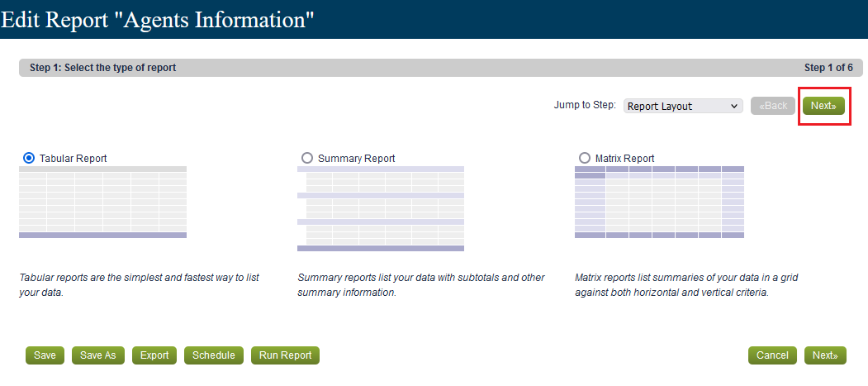Click Next button beside the Cancel button
868x386 pixels.
825,355
